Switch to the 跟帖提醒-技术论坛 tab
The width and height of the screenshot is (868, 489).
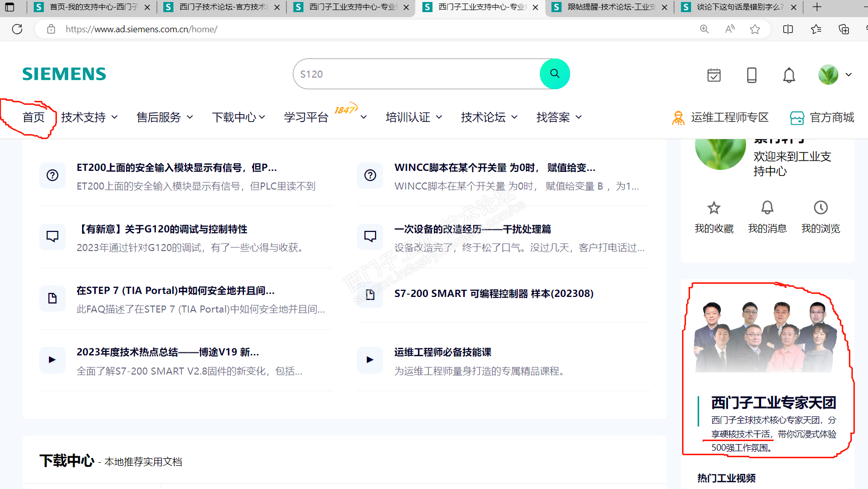click(x=610, y=7)
